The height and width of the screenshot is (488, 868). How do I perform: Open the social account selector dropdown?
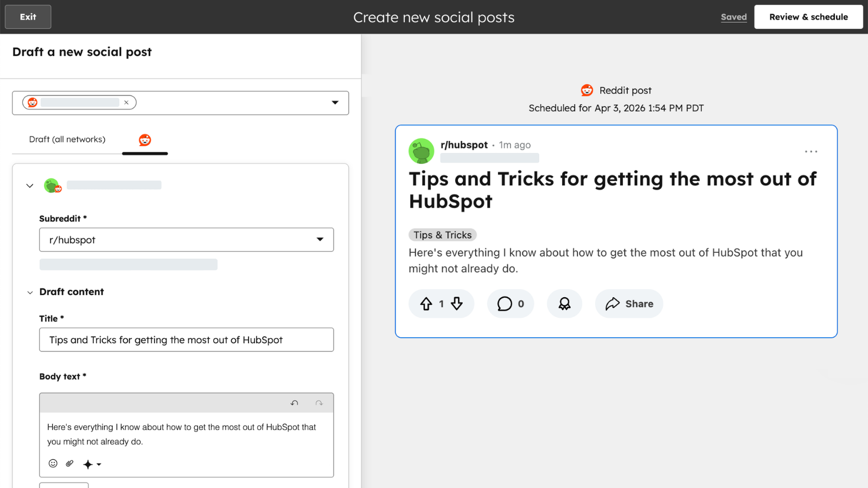click(x=335, y=102)
